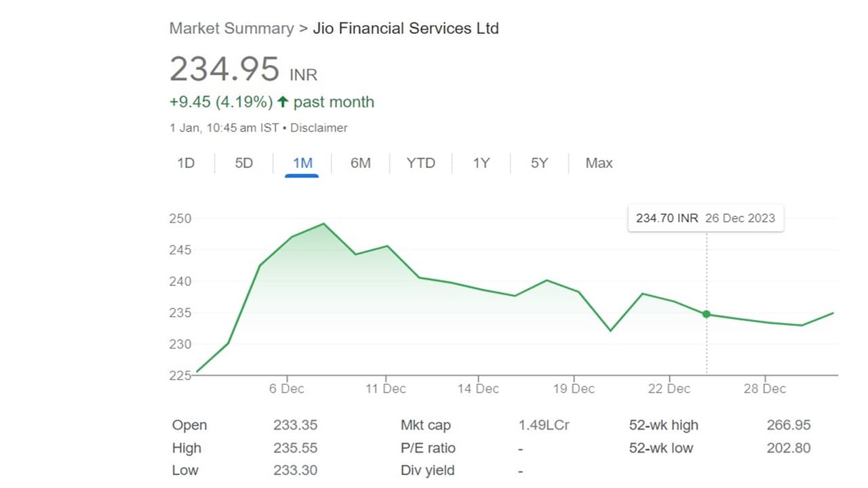Click the 52-wk high label
This screenshot has height=488, width=868.
tap(663, 426)
